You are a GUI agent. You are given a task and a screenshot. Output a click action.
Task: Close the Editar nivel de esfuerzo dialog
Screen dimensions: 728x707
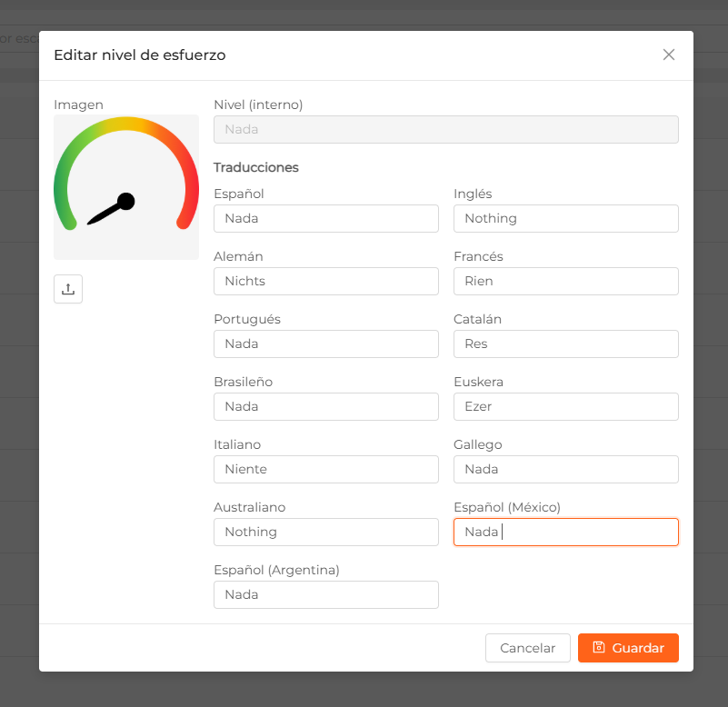click(x=669, y=55)
